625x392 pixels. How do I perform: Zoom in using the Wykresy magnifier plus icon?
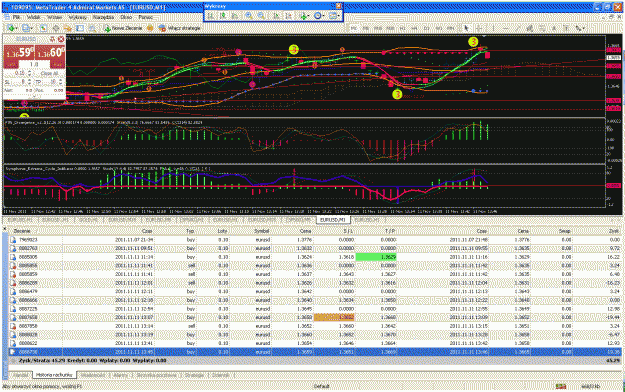click(248, 16)
